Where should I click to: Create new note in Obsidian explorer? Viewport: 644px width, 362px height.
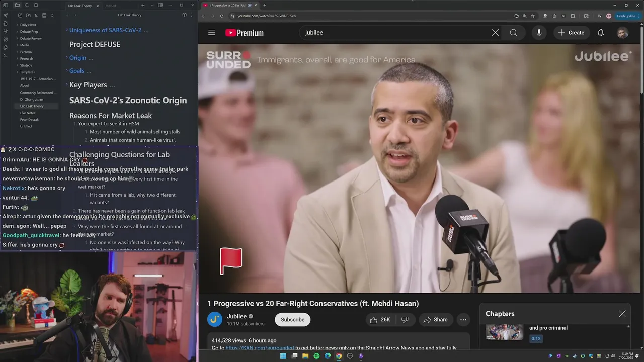20,15
